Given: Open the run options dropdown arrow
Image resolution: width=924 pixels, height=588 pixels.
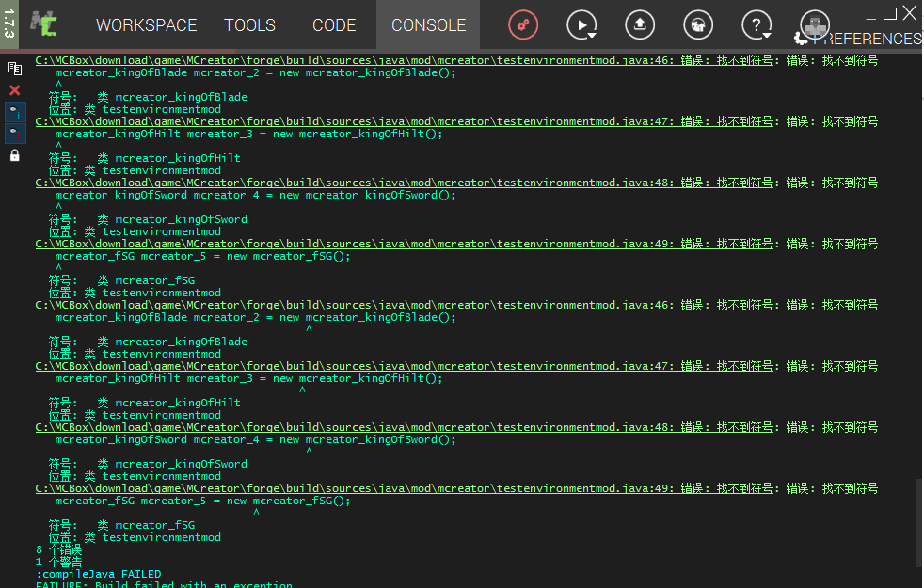Looking at the screenshot, I should point(592,36).
